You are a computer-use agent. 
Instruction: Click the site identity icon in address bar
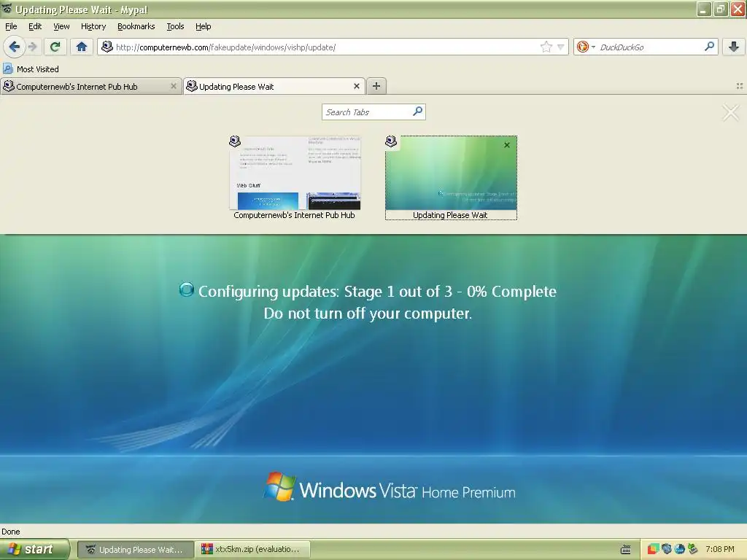tap(108, 47)
